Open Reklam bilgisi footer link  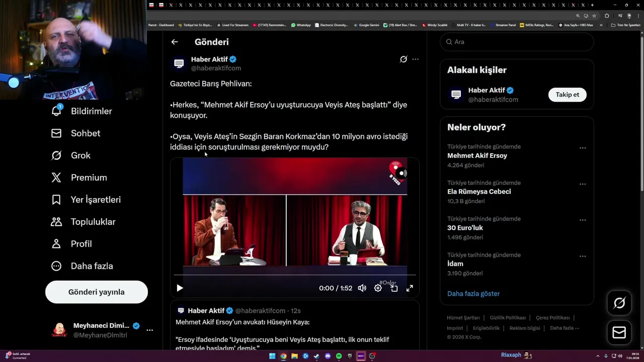(525, 328)
